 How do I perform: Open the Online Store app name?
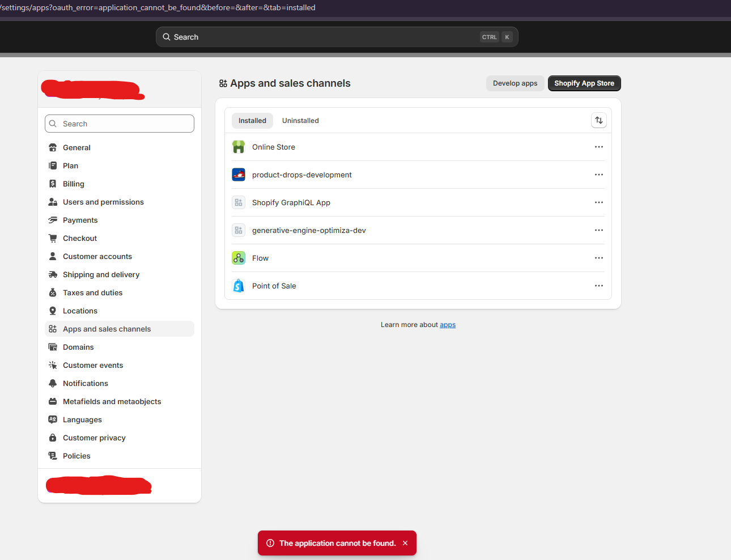coord(274,147)
